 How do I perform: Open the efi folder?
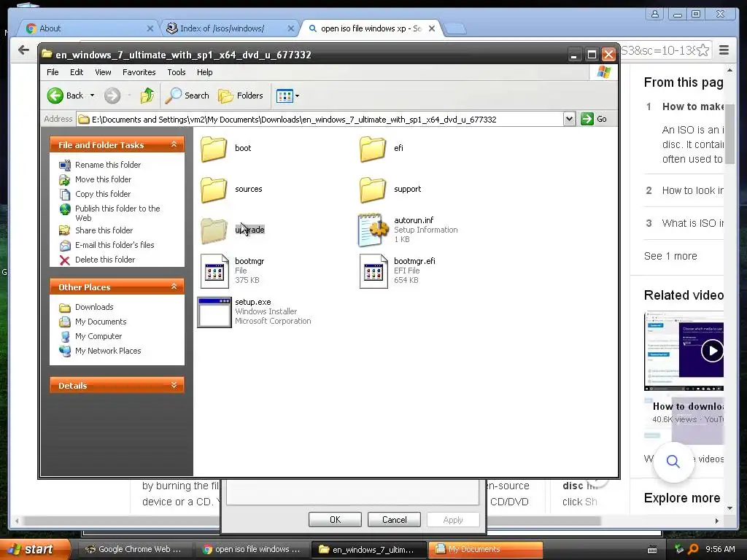373,148
